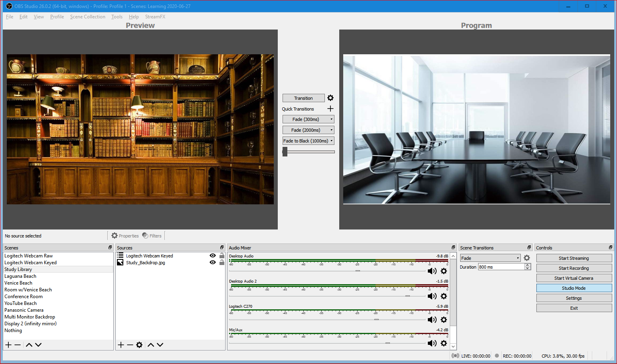Open Transition properties gear icon

click(x=330, y=98)
